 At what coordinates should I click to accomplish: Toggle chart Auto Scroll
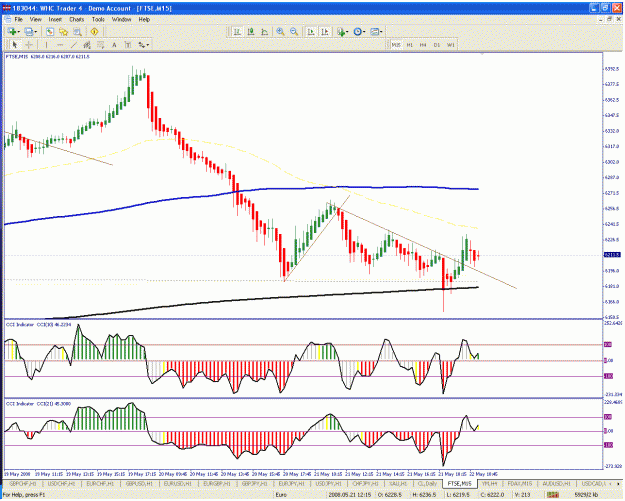tap(311, 31)
